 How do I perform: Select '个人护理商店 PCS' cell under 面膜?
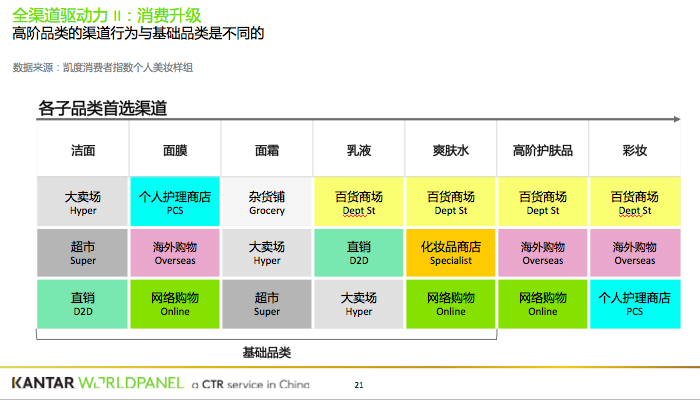click(x=175, y=202)
